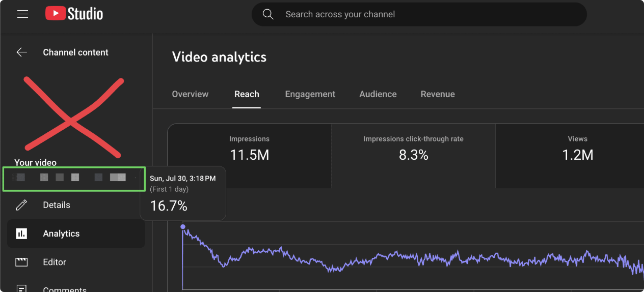Go to the Channel content link
Viewport: 644px width, 292px height.
(x=75, y=52)
